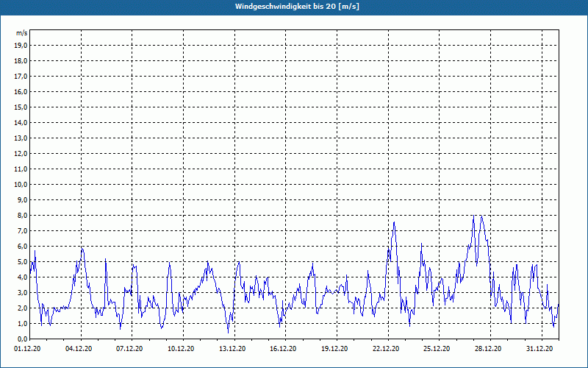Click the '01.12.20' date label
The image size is (588, 368).
[27, 348]
